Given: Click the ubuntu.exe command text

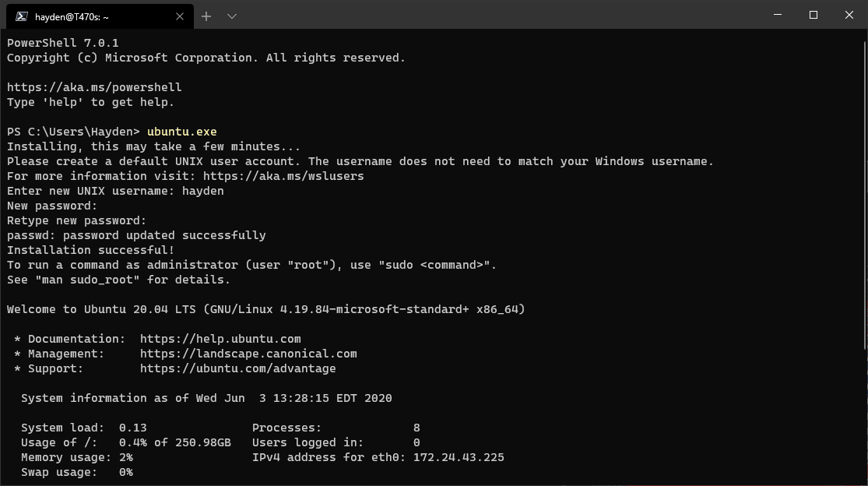Looking at the screenshot, I should 181,132.
